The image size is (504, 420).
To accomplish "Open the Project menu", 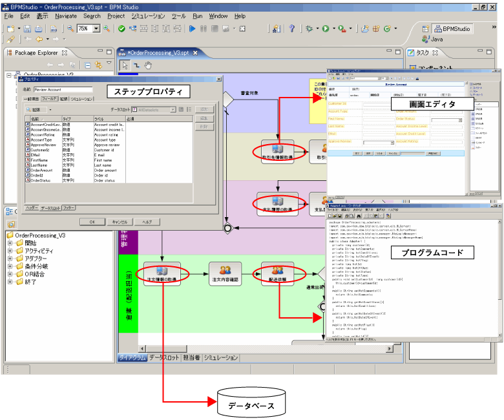I will pyautogui.click(x=116, y=16).
